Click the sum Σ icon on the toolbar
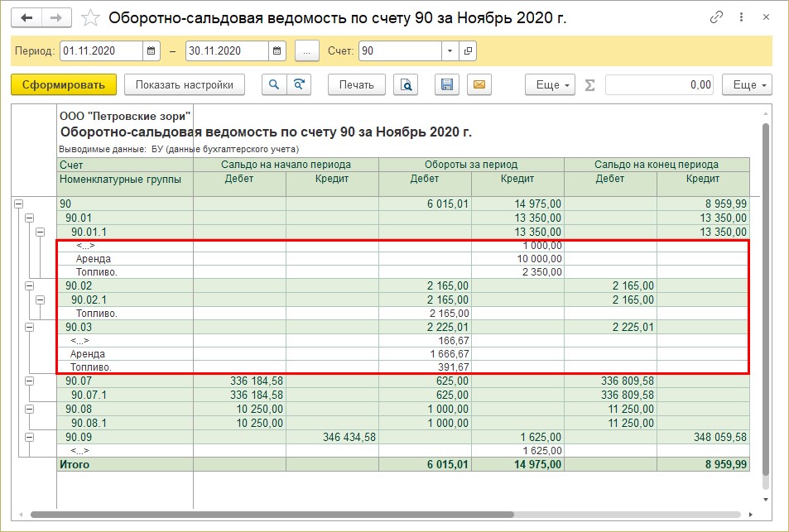 pos(589,84)
